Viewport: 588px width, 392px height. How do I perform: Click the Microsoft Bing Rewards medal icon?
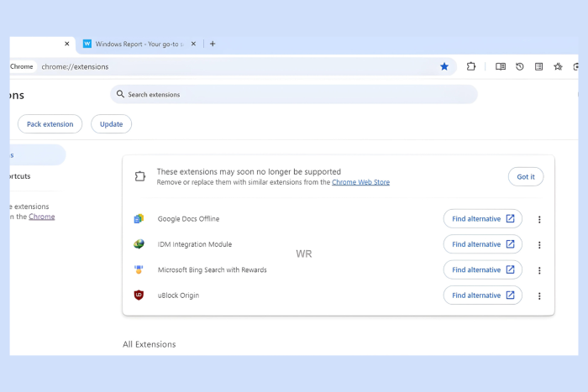pyautogui.click(x=139, y=269)
